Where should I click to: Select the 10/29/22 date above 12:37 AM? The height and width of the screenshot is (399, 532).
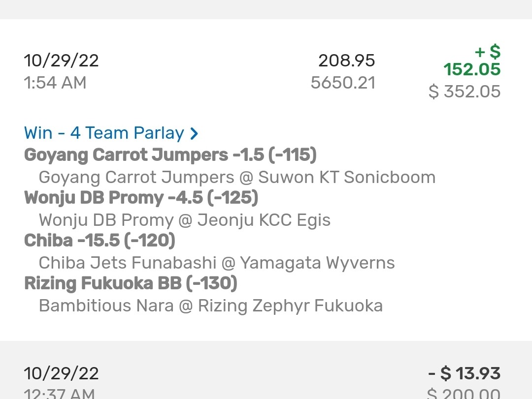coord(62,373)
